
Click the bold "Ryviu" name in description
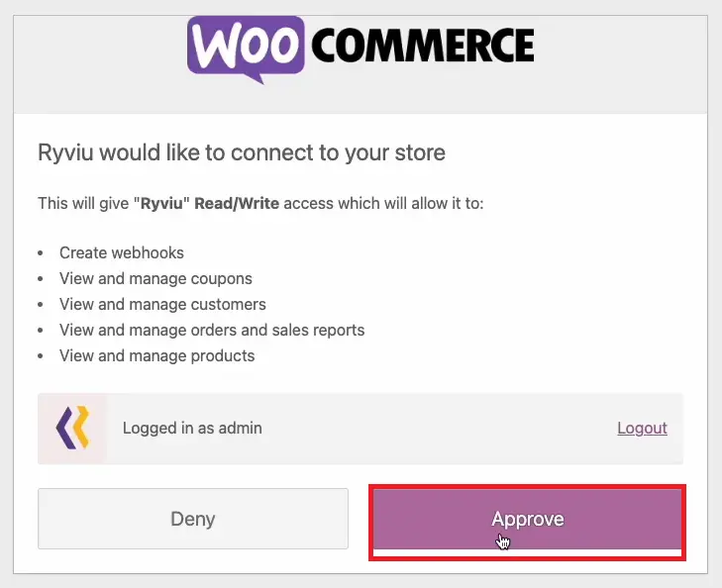(164, 203)
